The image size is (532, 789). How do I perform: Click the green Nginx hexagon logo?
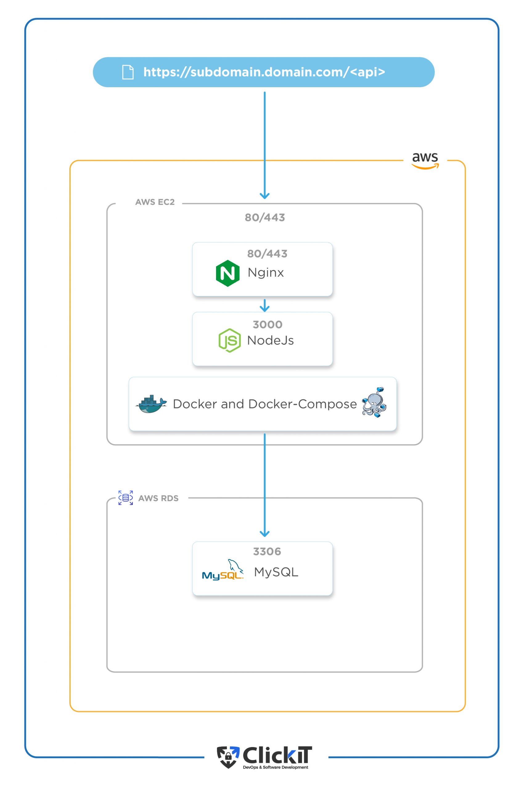[228, 273]
